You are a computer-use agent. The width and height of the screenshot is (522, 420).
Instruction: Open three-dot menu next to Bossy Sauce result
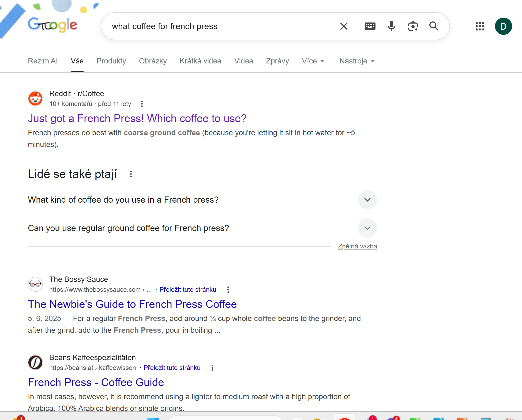pos(228,290)
